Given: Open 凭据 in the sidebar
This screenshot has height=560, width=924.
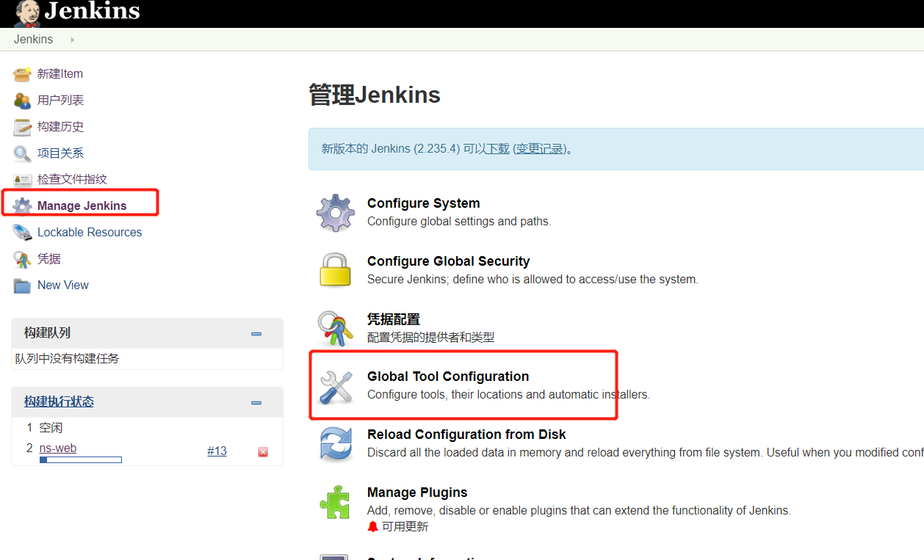Looking at the screenshot, I should [49, 259].
